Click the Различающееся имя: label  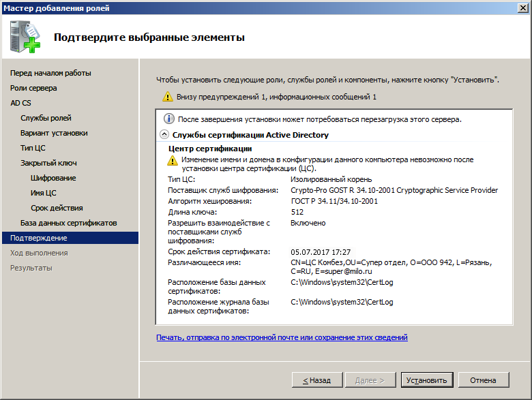pos(204,262)
